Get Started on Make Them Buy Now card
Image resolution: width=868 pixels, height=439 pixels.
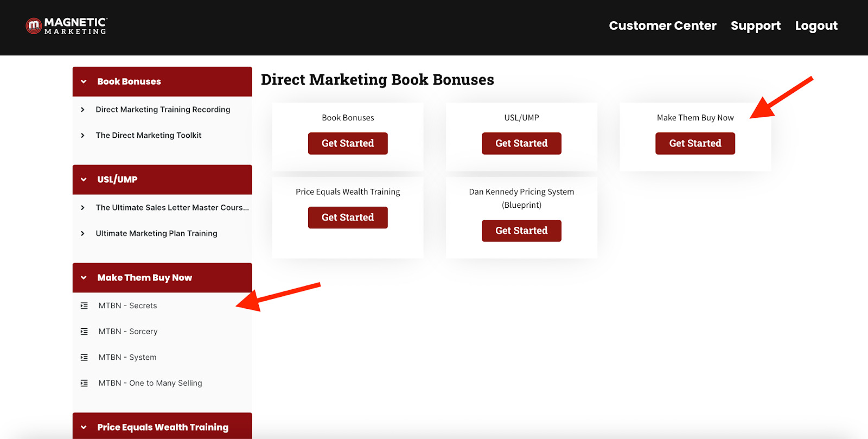click(695, 144)
